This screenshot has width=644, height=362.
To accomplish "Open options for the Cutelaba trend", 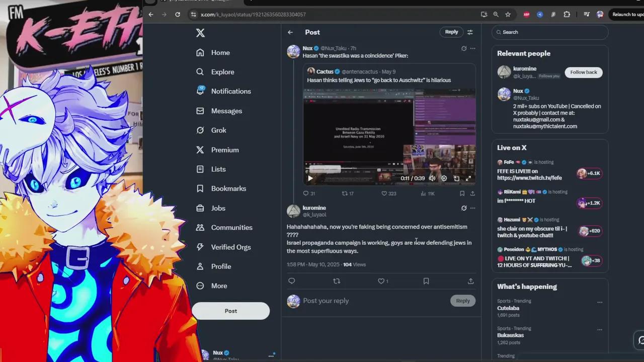I will [600, 302].
